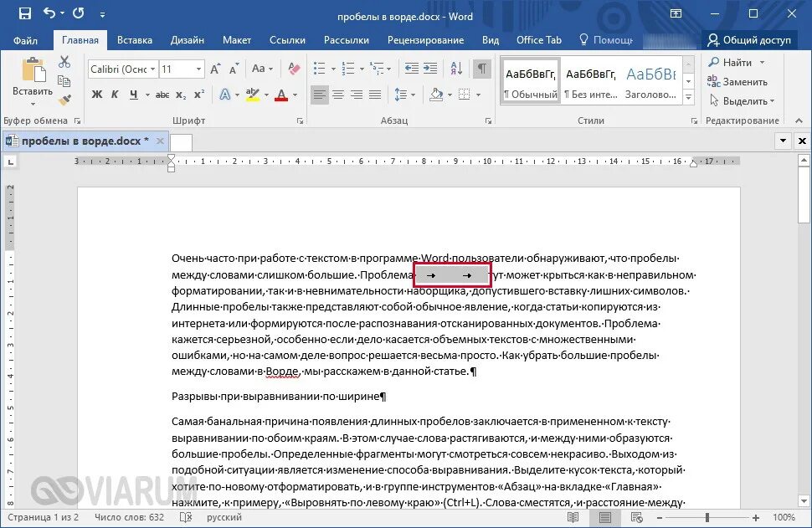Apply the Обычный style
812x528 pixels.
531,82
